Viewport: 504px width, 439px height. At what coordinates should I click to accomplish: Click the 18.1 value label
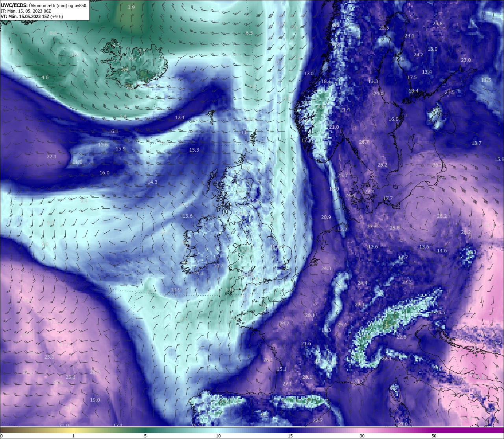click(326, 82)
